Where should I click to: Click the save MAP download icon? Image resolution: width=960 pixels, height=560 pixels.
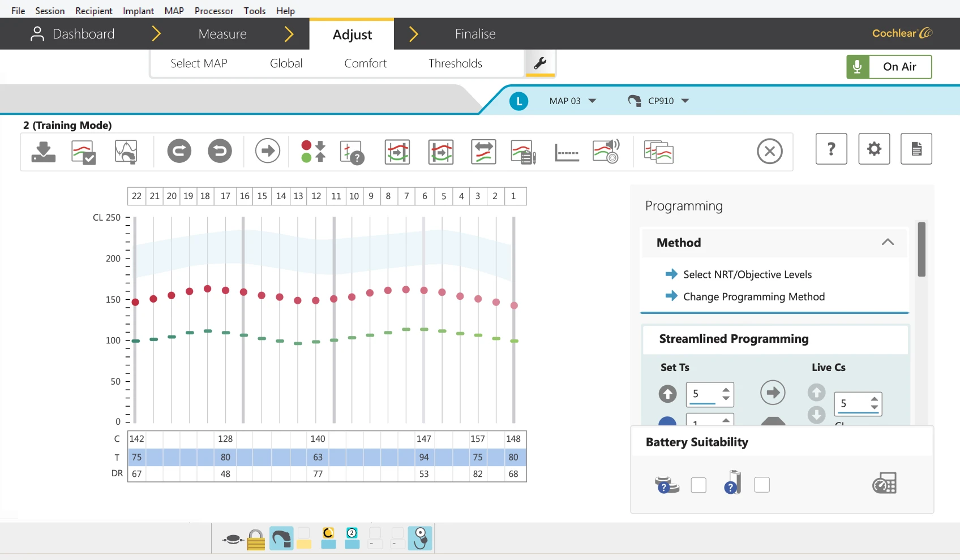43,152
